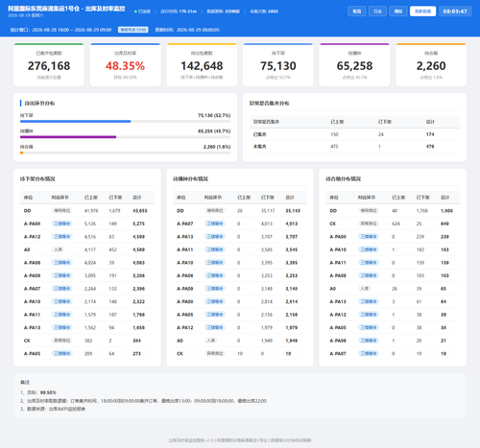Click the A-PA13 row label in 待合箱 table
The width and height of the screenshot is (480, 448).
[x=338, y=301]
